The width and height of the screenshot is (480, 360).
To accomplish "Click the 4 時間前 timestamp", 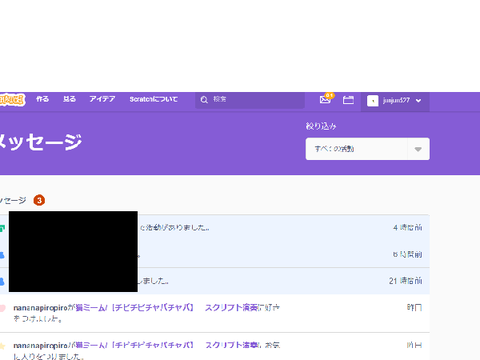I will (407, 228).
